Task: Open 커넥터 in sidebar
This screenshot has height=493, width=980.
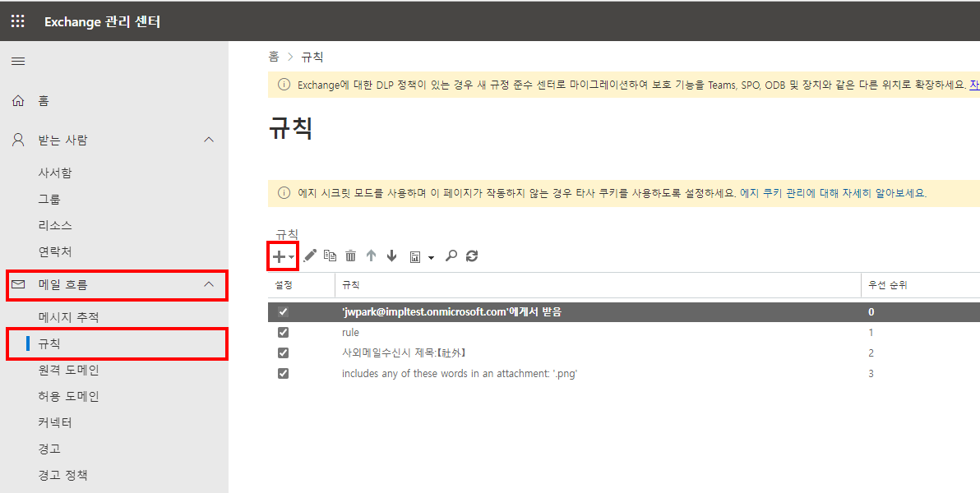Action: 55,422
